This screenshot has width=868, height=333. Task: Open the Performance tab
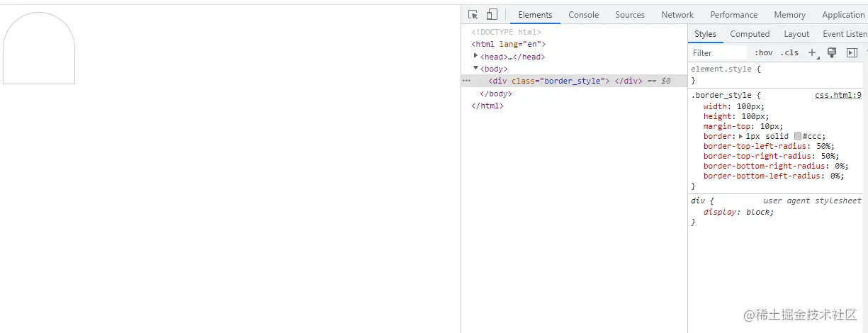733,15
